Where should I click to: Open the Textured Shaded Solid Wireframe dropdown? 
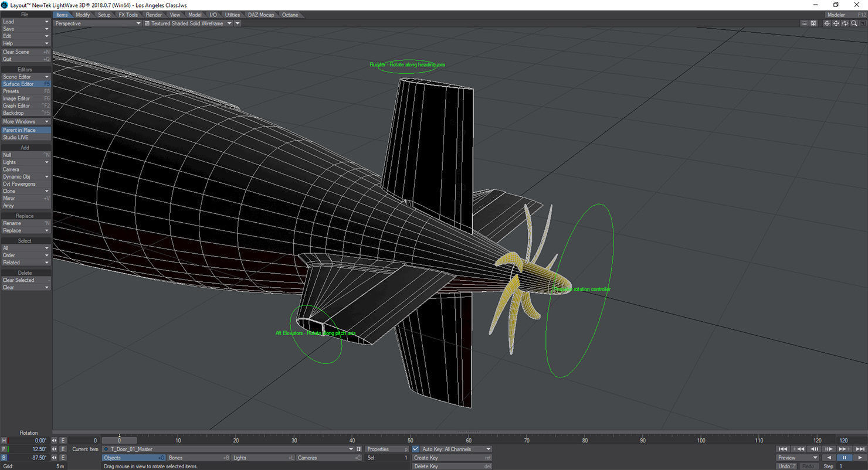pos(188,23)
